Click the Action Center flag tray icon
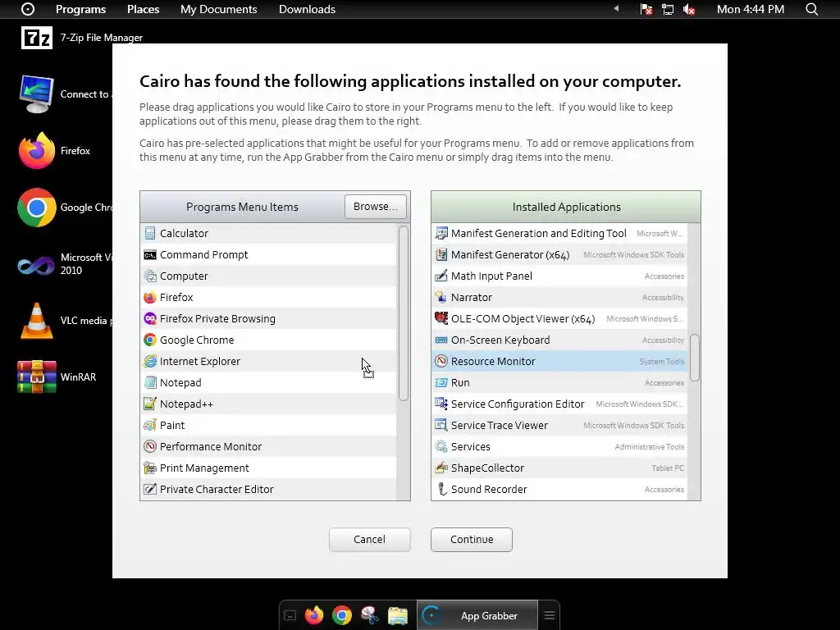Screen dimensions: 840x630 coord(646,9)
